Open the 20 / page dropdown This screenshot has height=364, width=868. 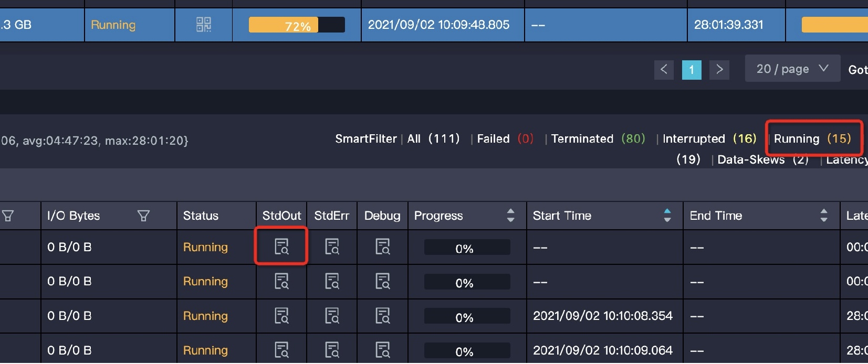point(792,69)
